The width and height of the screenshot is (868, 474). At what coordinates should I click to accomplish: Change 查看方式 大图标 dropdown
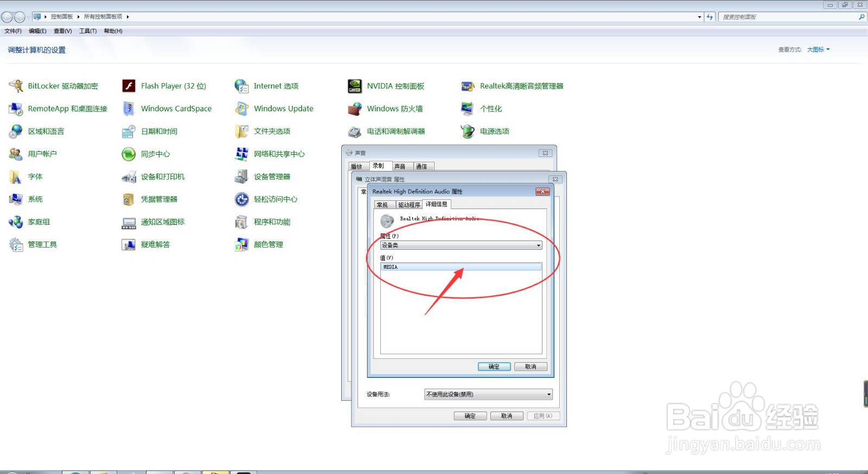click(x=818, y=49)
